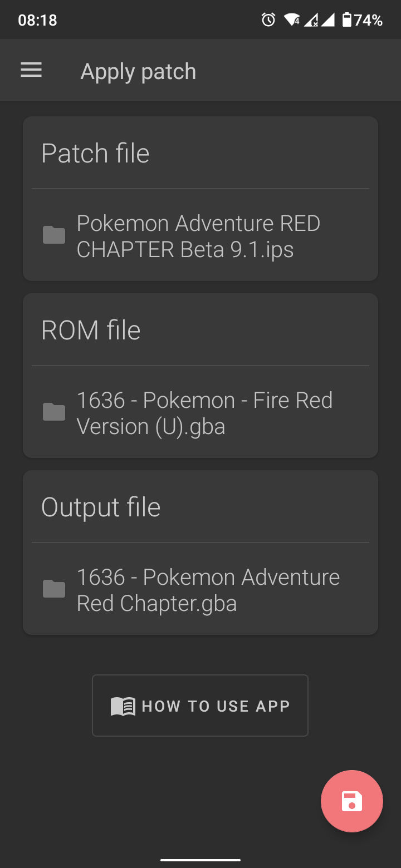Tap the Patch file card heading
Image resolution: width=401 pixels, height=868 pixels.
coord(95,154)
